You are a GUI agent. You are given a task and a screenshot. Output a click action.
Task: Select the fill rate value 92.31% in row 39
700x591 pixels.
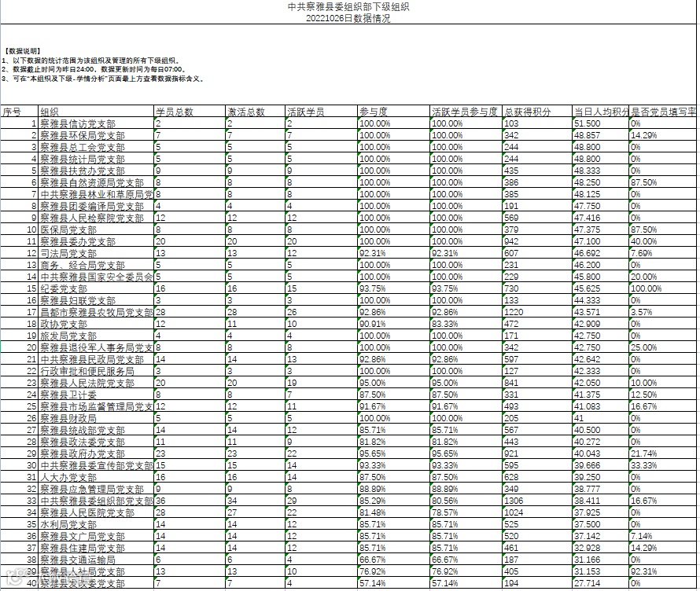(x=662, y=571)
